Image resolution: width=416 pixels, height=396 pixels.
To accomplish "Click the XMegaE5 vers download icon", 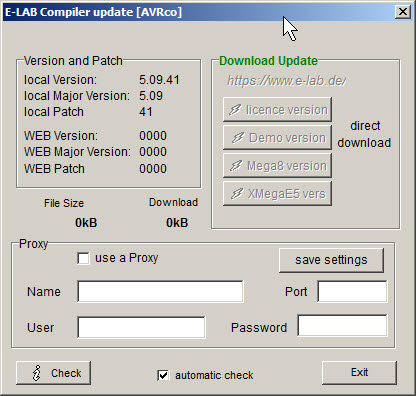I will (237, 194).
